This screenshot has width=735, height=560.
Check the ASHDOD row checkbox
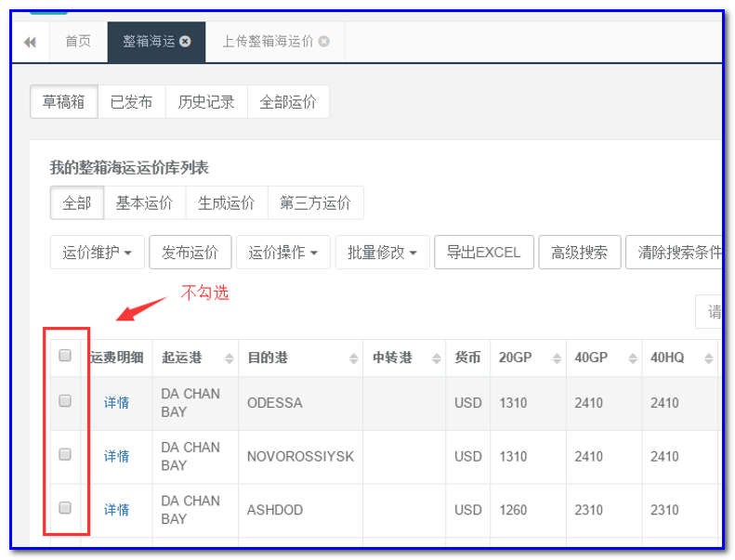click(65, 507)
